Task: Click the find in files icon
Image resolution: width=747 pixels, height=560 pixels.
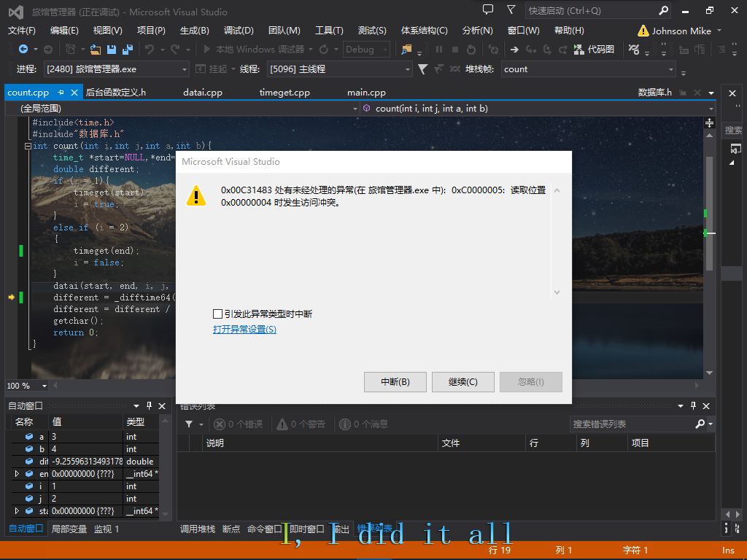Action: (406, 49)
